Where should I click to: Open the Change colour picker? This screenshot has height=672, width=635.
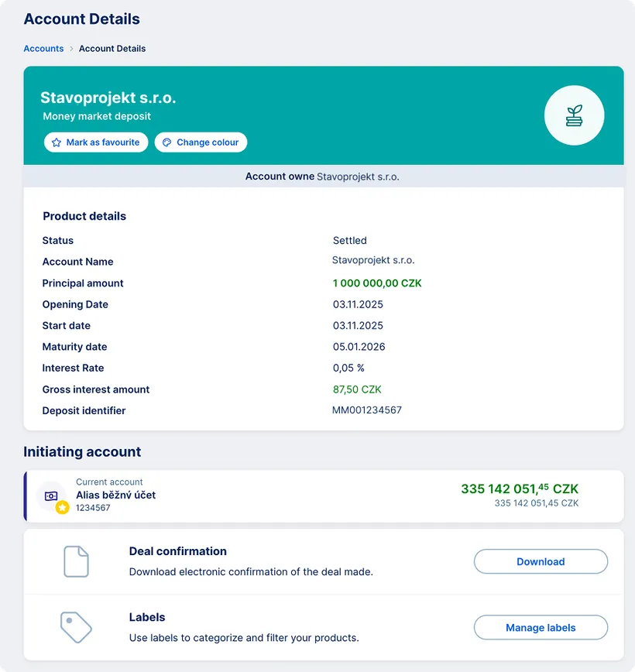point(201,142)
